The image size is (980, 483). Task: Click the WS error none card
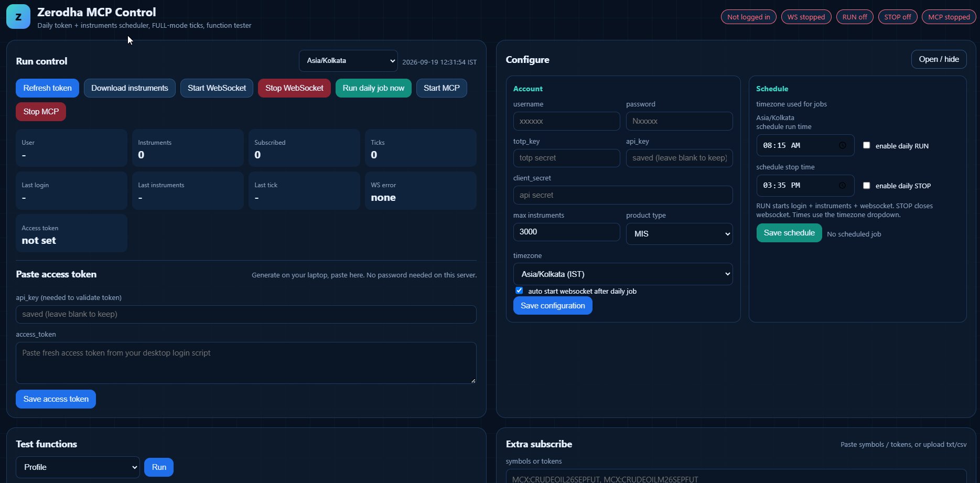click(421, 191)
